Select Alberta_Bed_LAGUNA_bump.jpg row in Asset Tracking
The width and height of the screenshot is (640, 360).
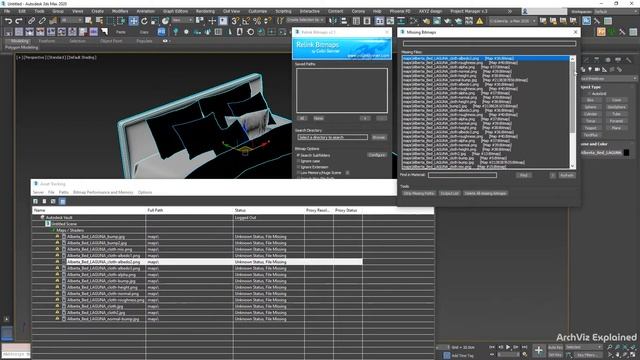pos(96,237)
